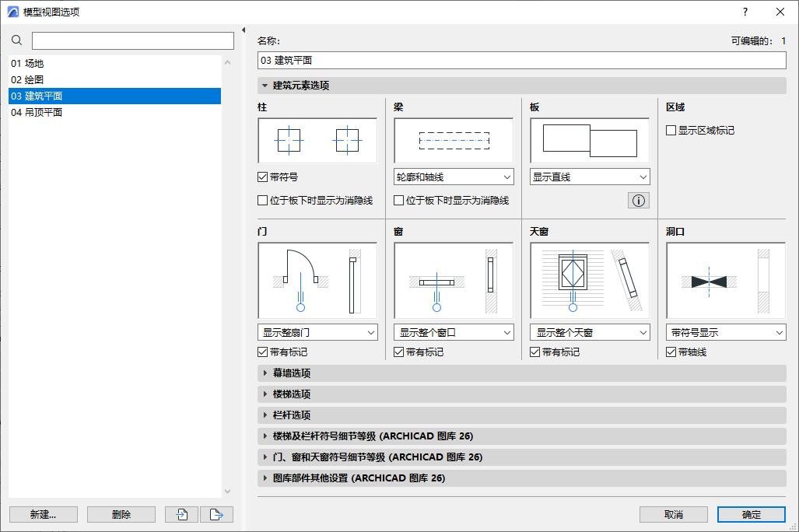This screenshot has width=799, height=532.
Task: Toggle 带轴线 in the opening section
Action: pos(671,351)
